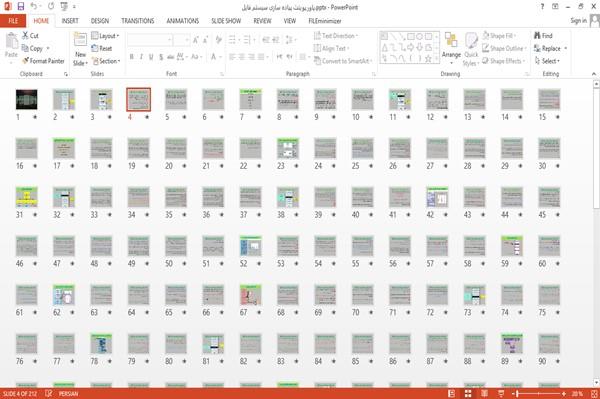
Task: Expand Layout dropdown
Action: pos(105,36)
